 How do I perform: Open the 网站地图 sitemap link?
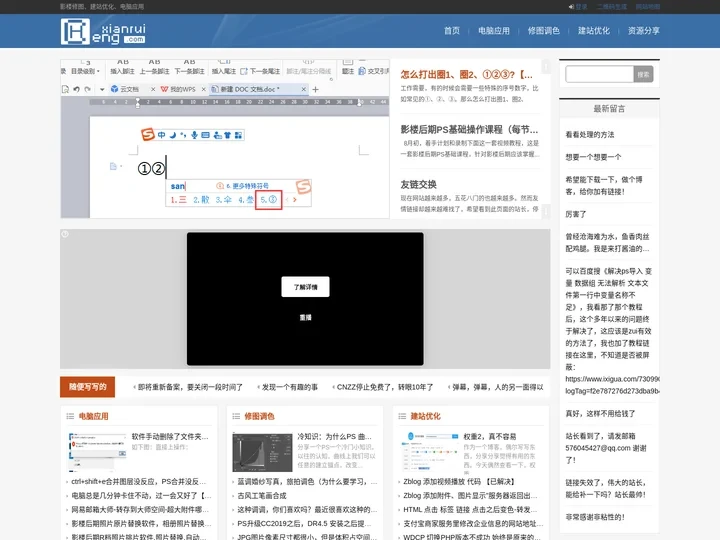[x=647, y=7]
